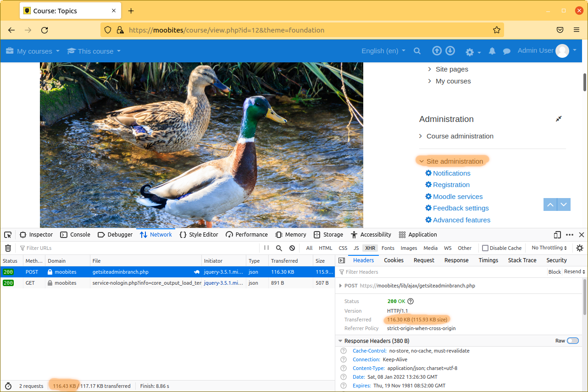Open the Pocket save icon
588x392 pixels.
point(560,30)
